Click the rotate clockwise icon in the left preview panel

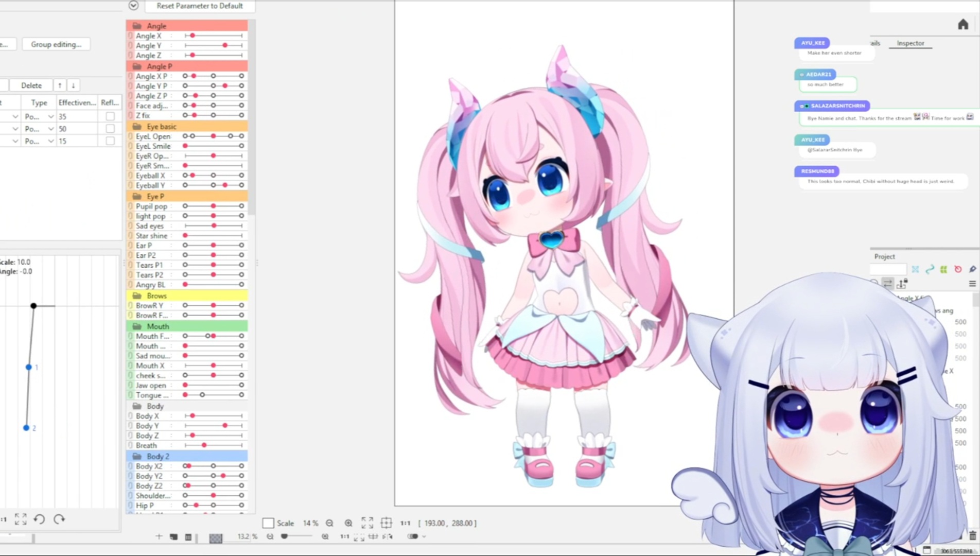tap(59, 519)
